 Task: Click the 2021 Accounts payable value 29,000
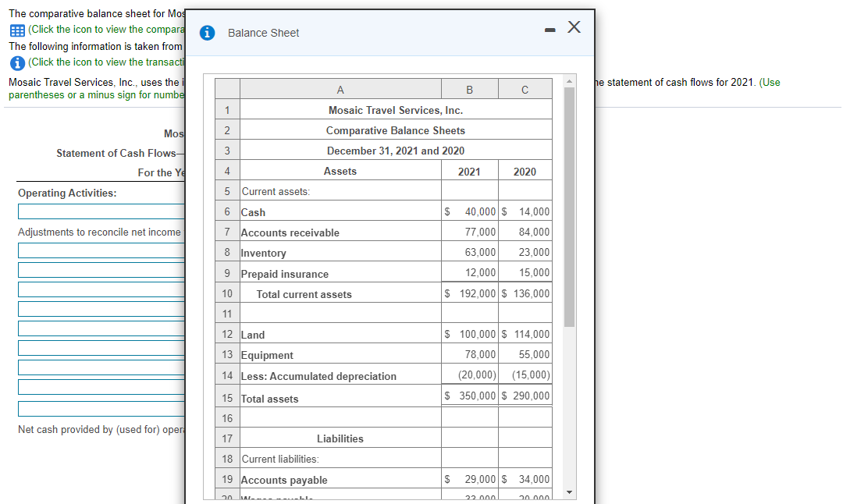pos(480,479)
